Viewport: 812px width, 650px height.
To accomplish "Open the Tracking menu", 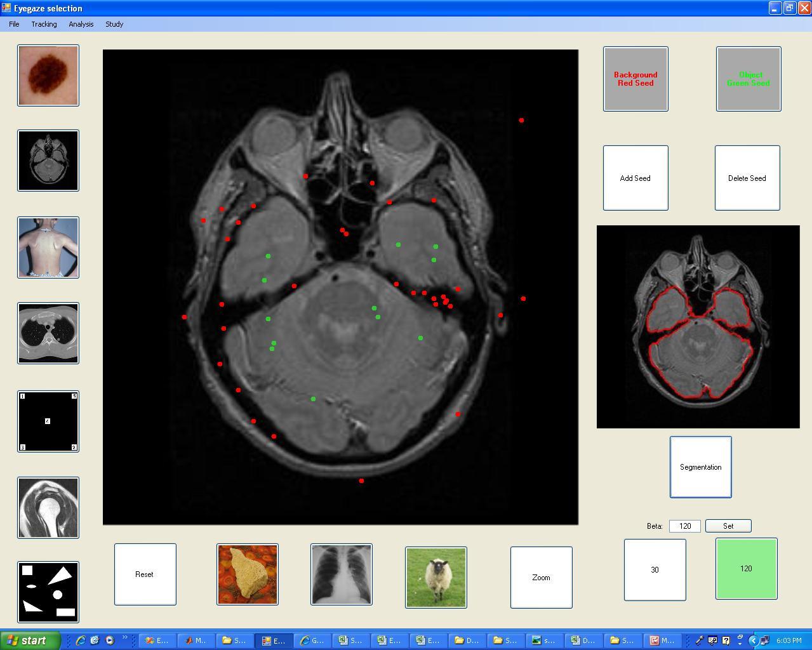I will (44, 24).
